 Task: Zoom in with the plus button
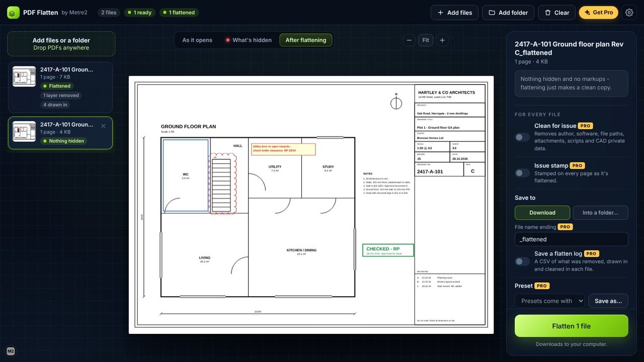coord(442,40)
